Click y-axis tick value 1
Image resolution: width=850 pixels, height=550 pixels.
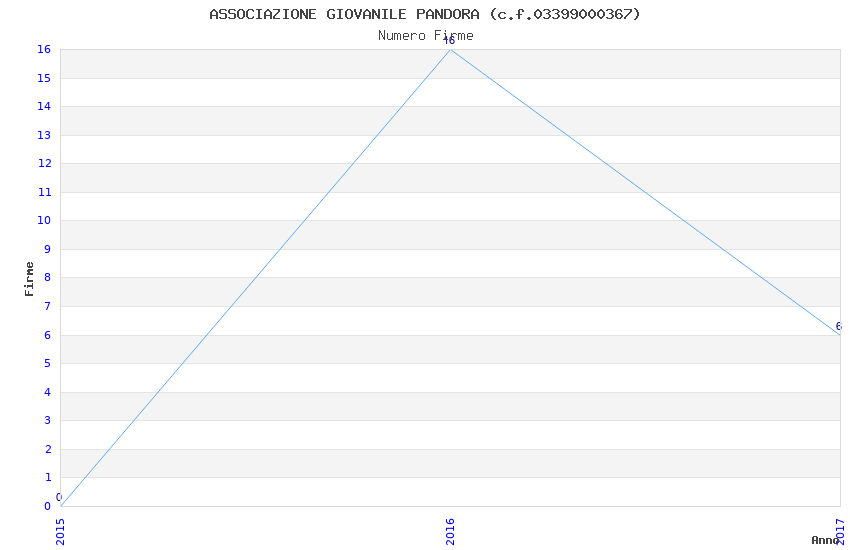point(48,477)
